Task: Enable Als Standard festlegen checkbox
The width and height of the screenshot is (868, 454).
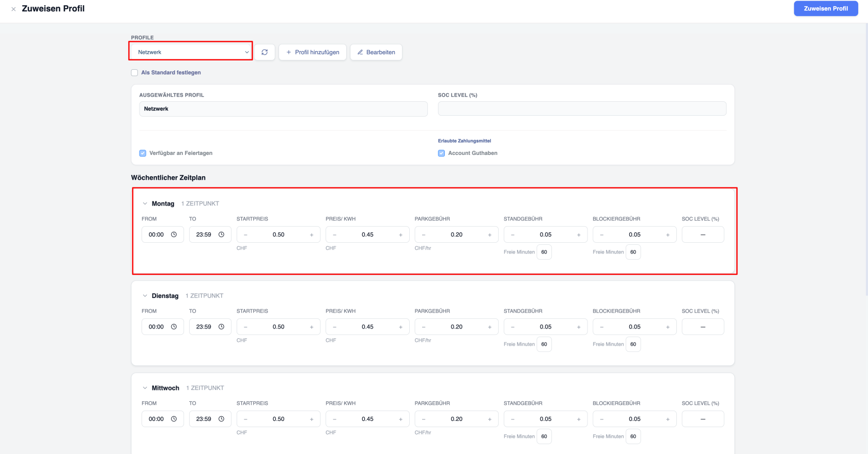Action: [x=134, y=73]
